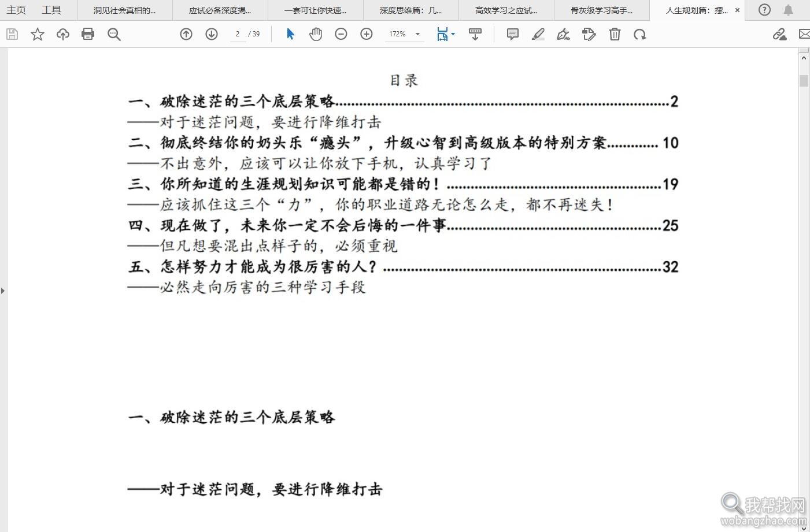This screenshot has width=810, height=532.
Task: Click subtitle 必然走向厉害的三种学习手段
Action: click(x=247, y=287)
